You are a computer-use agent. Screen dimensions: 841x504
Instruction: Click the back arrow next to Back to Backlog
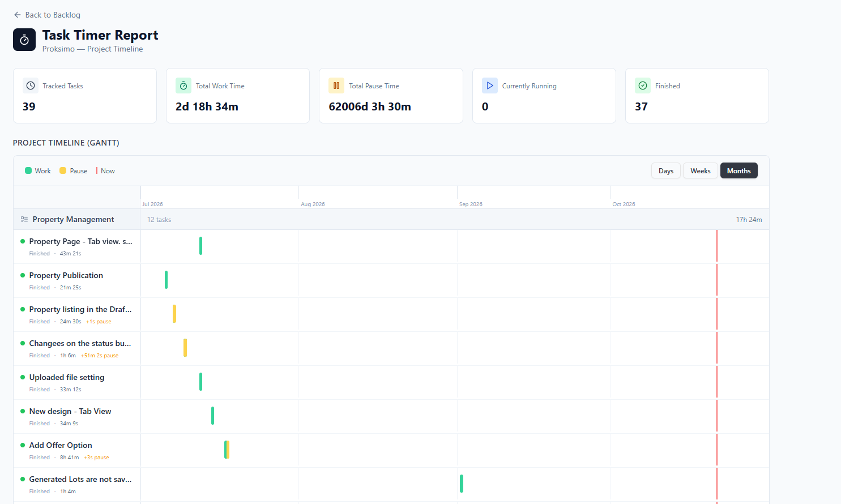(x=18, y=15)
